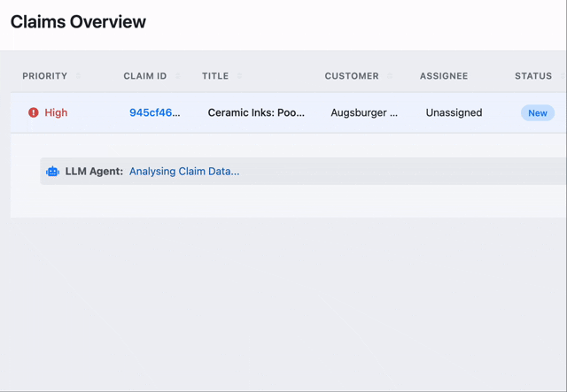The image size is (567, 392).
Task: Select the Claim ID column header
Action: [x=144, y=76]
